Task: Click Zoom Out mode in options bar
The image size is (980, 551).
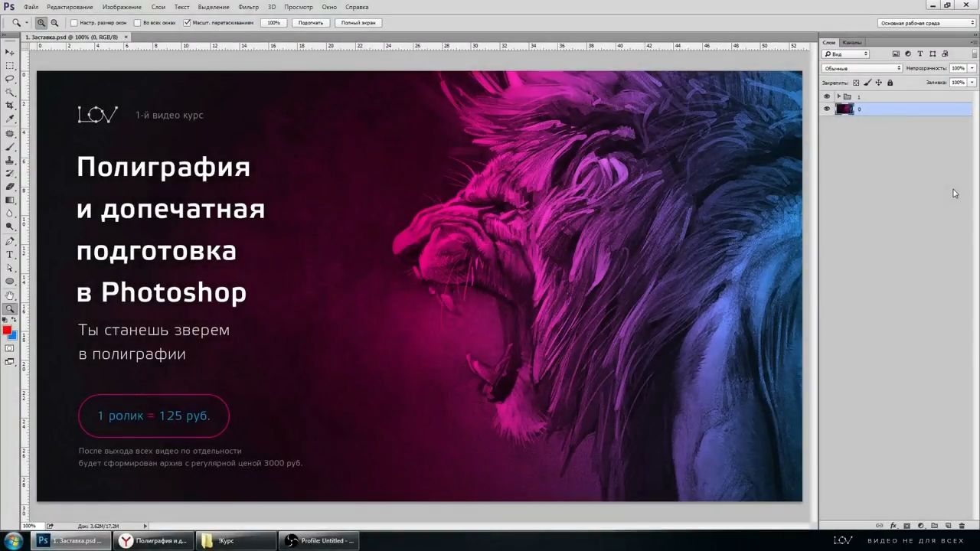Action: (54, 23)
